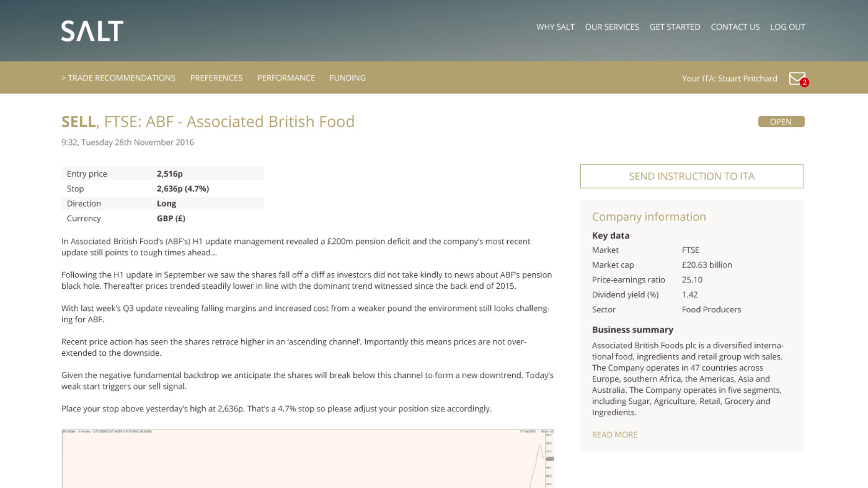Select GET STARTED in the top navigation

click(675, 27)
